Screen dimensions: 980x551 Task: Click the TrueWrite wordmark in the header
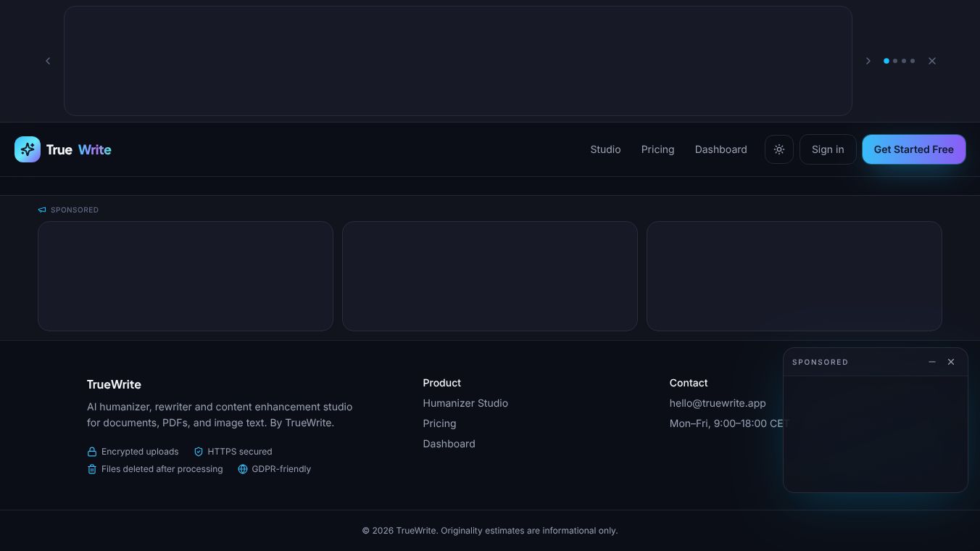(79, 149)
